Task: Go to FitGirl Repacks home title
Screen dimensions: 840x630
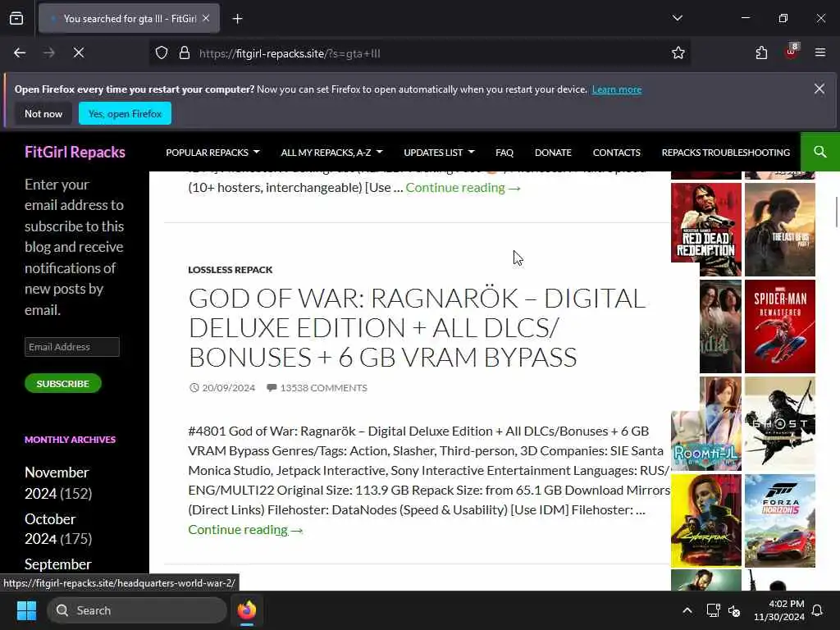Action: [75, 152]
